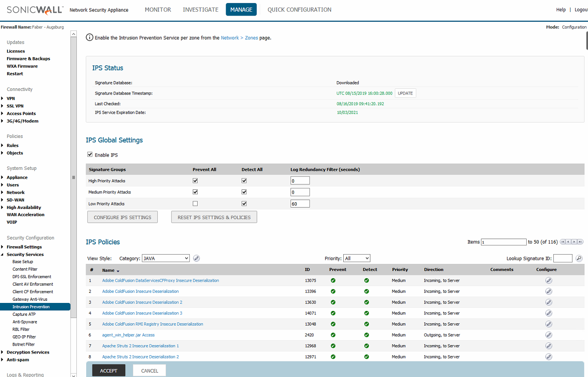Follow the Network > Zones link
The width and height of the screenshot is (588, 377).
click(239, 38)
